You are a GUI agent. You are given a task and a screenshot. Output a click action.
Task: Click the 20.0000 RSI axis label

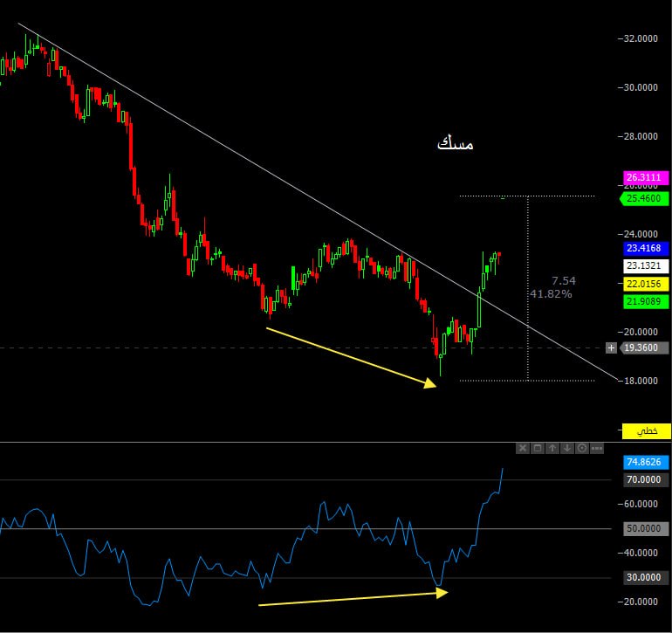(x=641, y=602)
